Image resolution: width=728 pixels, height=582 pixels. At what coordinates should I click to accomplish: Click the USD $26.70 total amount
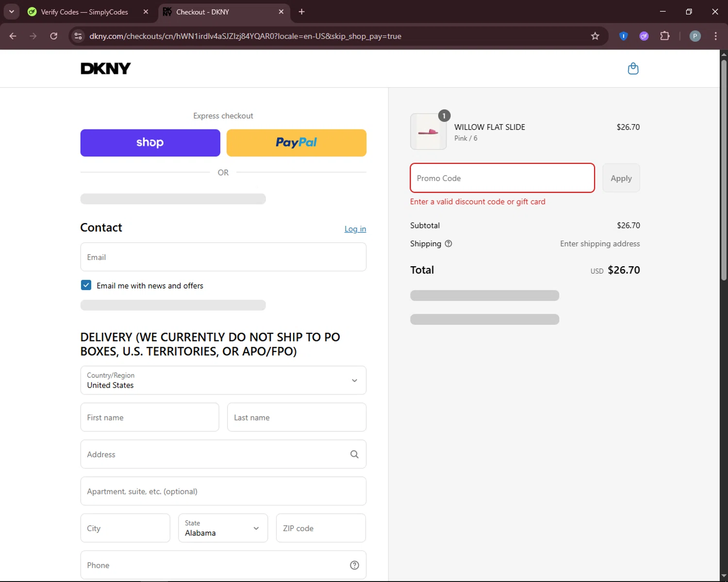[x=615, y=270]
